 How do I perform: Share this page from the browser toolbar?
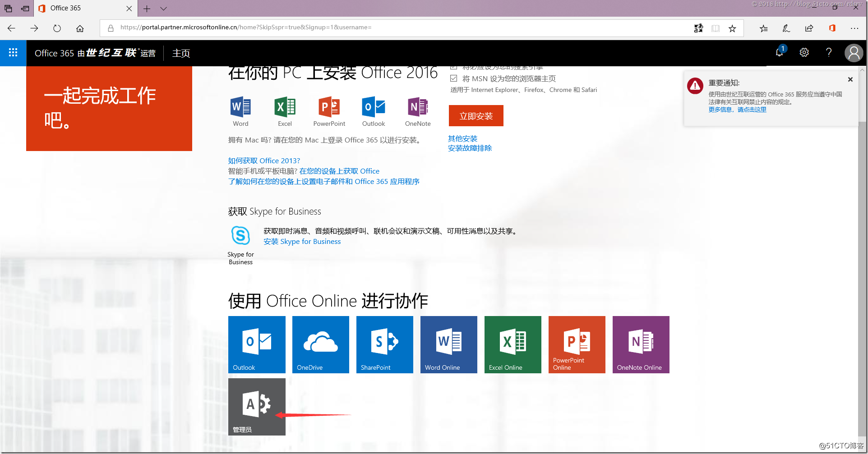pyautogui.click(x=809, y=28)
